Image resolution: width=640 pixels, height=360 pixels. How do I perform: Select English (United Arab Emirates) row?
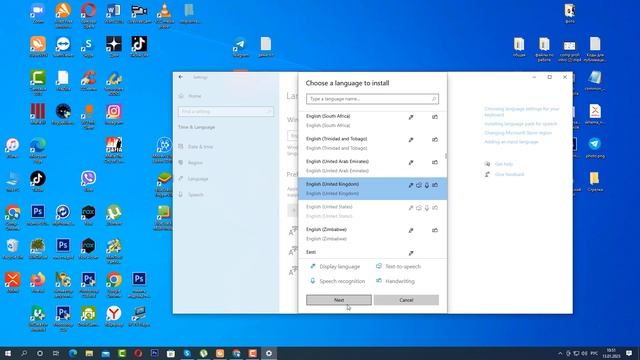(372, 166)
